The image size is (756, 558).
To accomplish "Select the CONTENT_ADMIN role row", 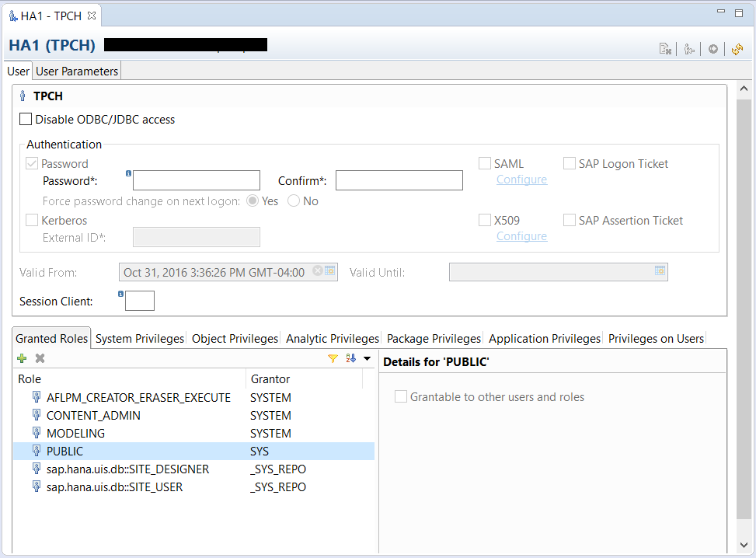I will [193, 415].
